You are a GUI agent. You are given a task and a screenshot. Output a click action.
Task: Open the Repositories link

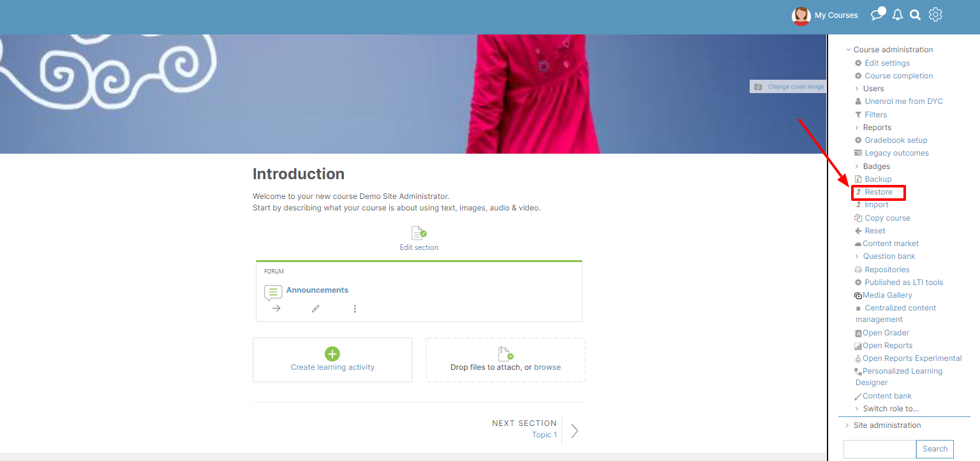(887, 270)
